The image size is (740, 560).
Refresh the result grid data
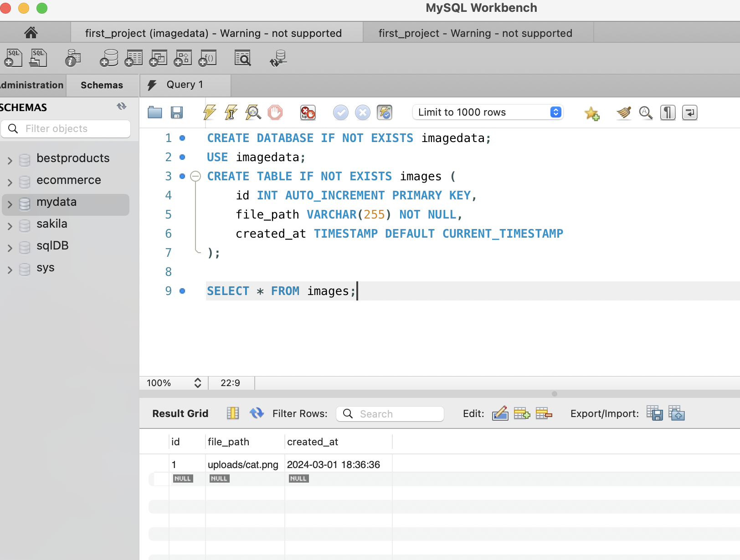[257, 413]
